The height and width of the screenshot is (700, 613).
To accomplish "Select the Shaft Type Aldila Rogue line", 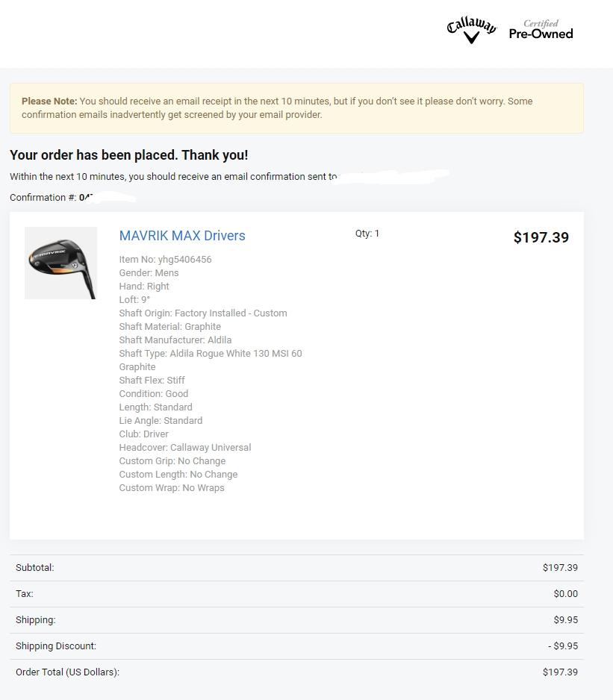I will coord(210,354).
